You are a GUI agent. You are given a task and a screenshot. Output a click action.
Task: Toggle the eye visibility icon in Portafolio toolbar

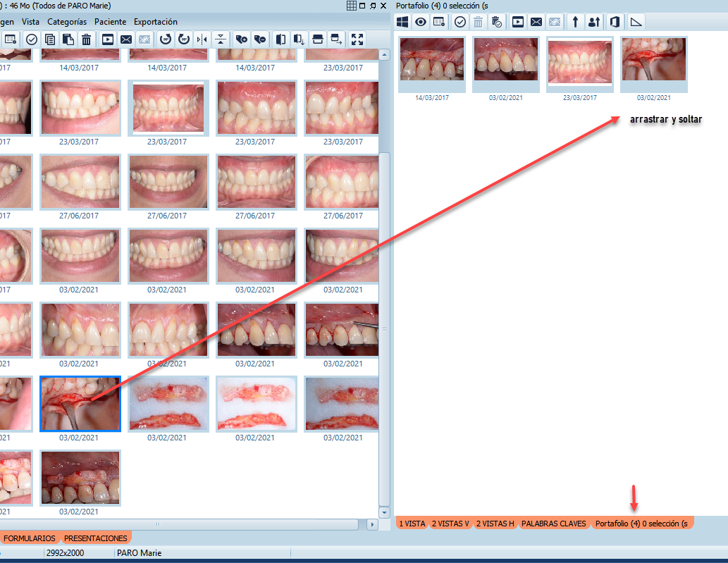click(x=421, y=22)
